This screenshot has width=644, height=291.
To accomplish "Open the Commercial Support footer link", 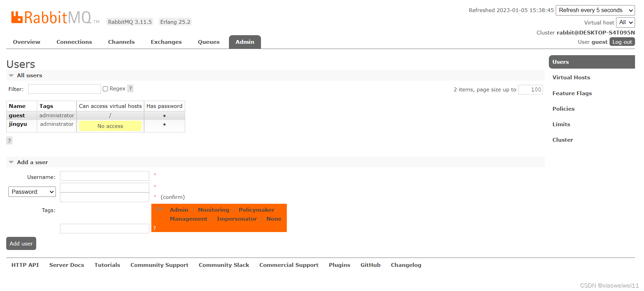I will pyautogui.click(x=289, y=265).
